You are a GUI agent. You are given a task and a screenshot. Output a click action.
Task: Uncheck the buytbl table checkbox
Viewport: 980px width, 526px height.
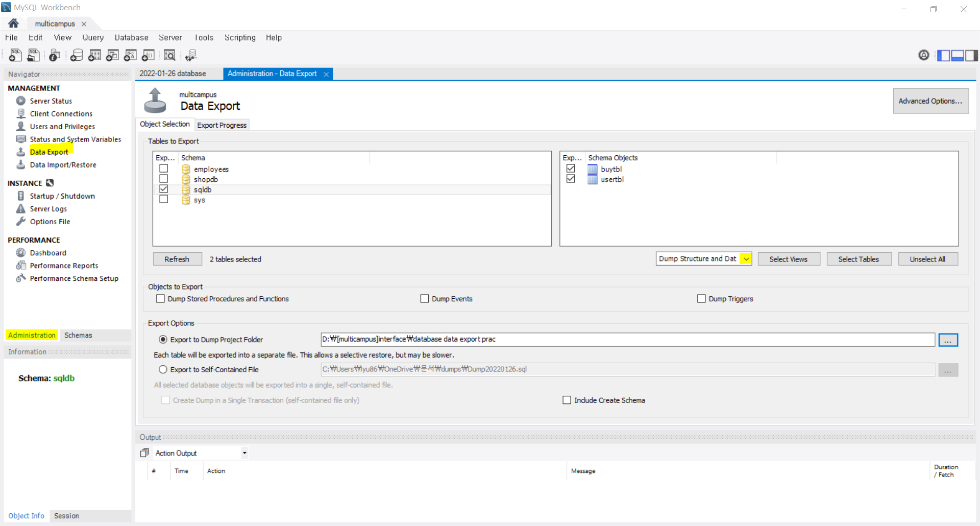[571, 169]
